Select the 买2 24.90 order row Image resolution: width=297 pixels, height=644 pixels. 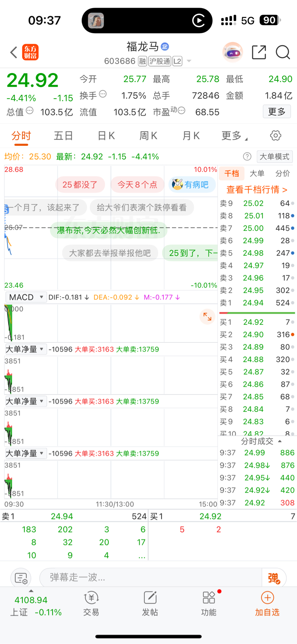[257, 334]
